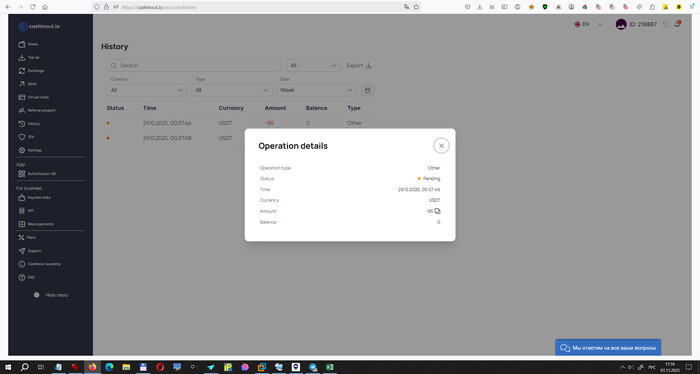This screenshot has height=374, width=700.
Task: Open the calendar date picker
Action: pyautogui.click(x=367, y=90)
